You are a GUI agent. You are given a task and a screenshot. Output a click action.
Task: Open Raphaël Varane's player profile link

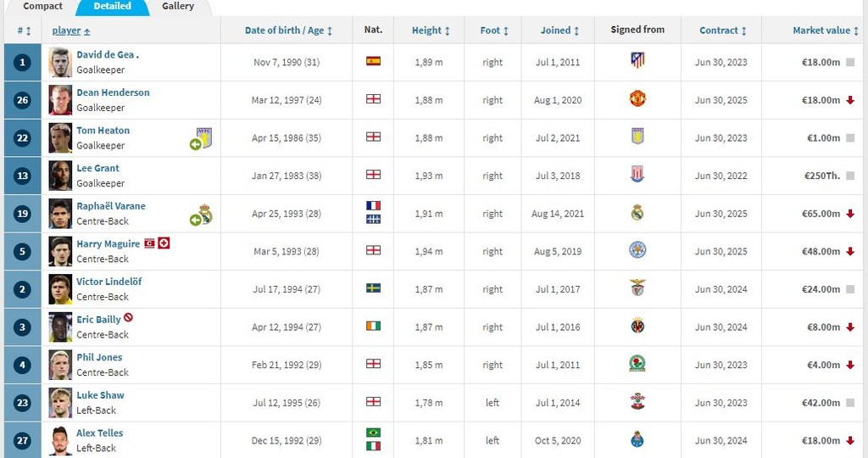point(111,206)
